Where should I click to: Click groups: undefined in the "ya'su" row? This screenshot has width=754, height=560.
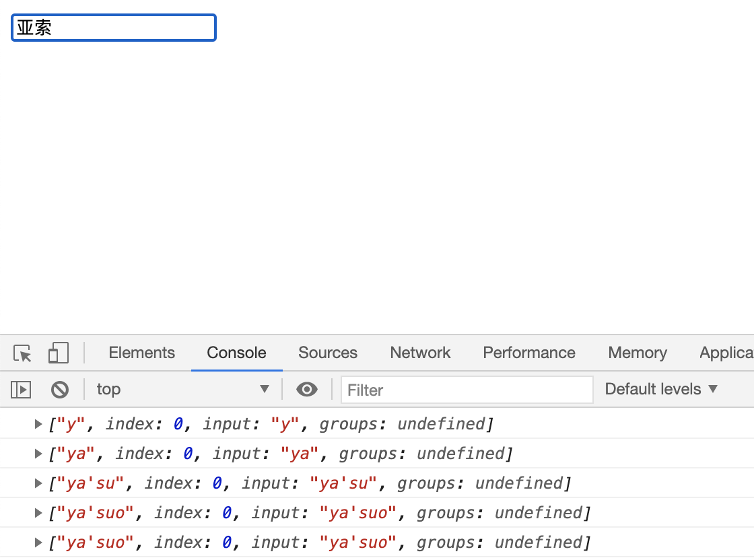pos(481,483)
